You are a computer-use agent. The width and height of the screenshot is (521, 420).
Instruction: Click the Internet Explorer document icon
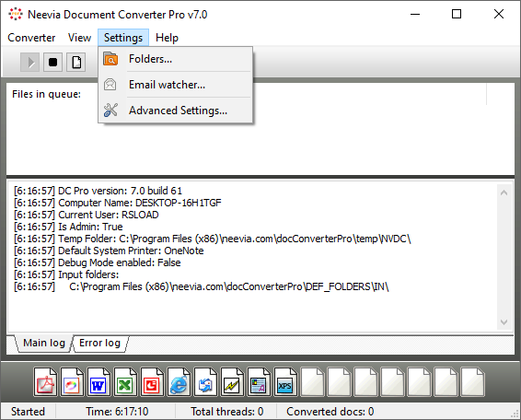(179, 381)
